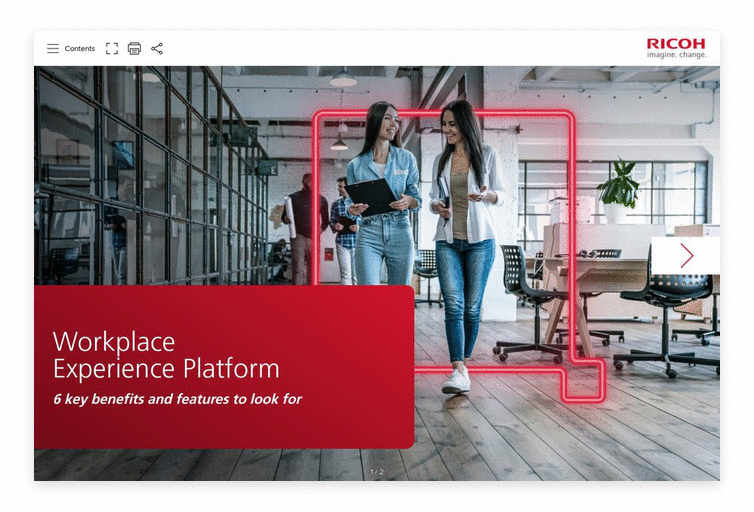Click the Workplace Experience Platform title
Screen dimensions: 754x512
pos(166,355)
